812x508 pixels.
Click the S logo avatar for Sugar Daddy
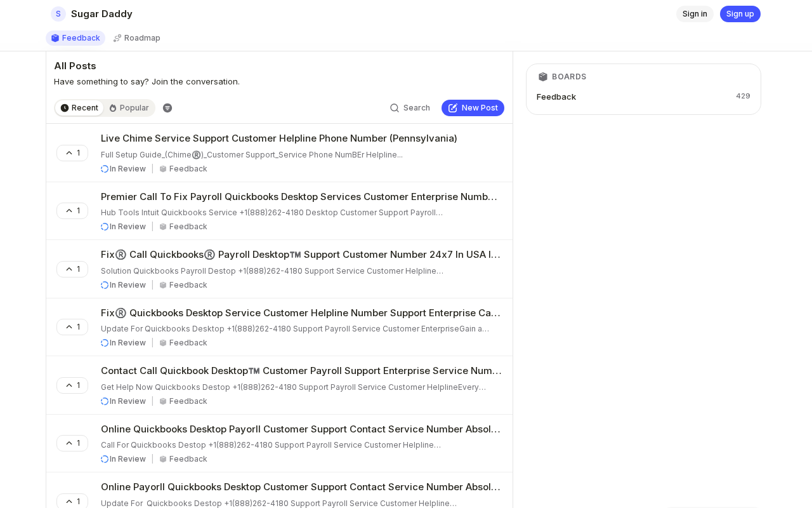pos(58,14)
